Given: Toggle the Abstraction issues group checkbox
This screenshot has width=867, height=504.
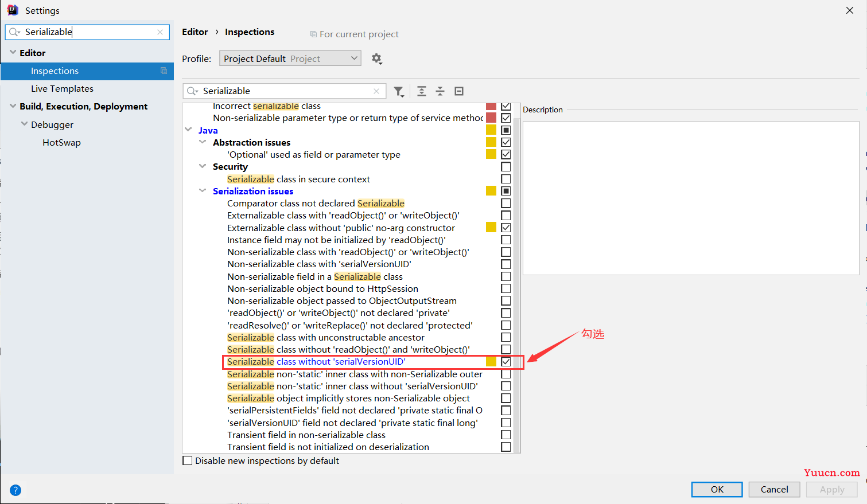Looking at the screenshot, I should [506, 142].
